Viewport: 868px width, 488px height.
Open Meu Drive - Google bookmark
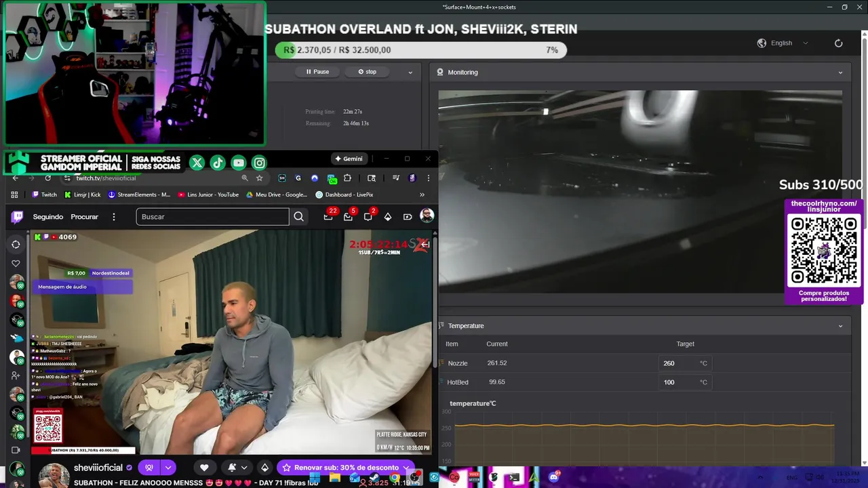point(277,195)
